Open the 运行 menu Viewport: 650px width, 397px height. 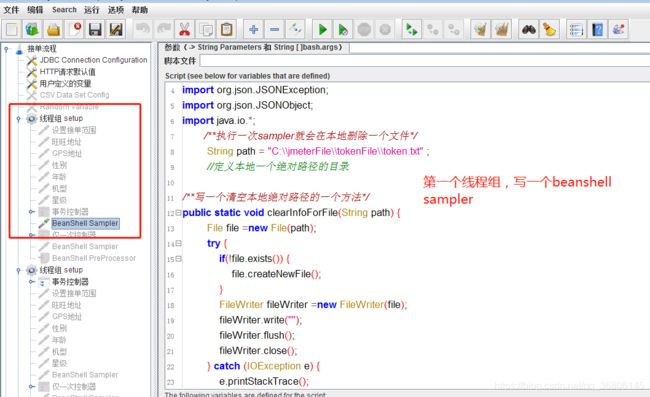click(92, 10)
